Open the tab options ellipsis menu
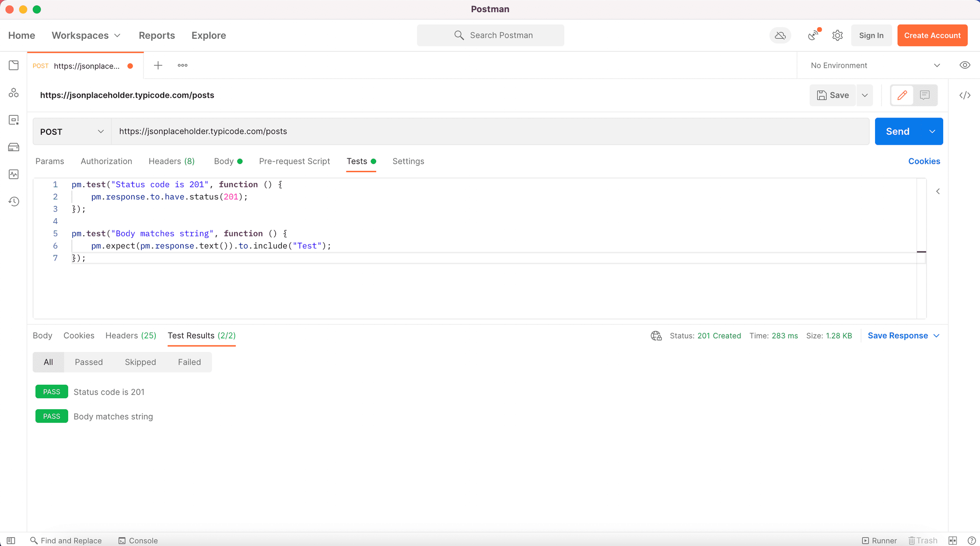Image resolution: width=980 pixels, height=546 pixels. [182, 65]
